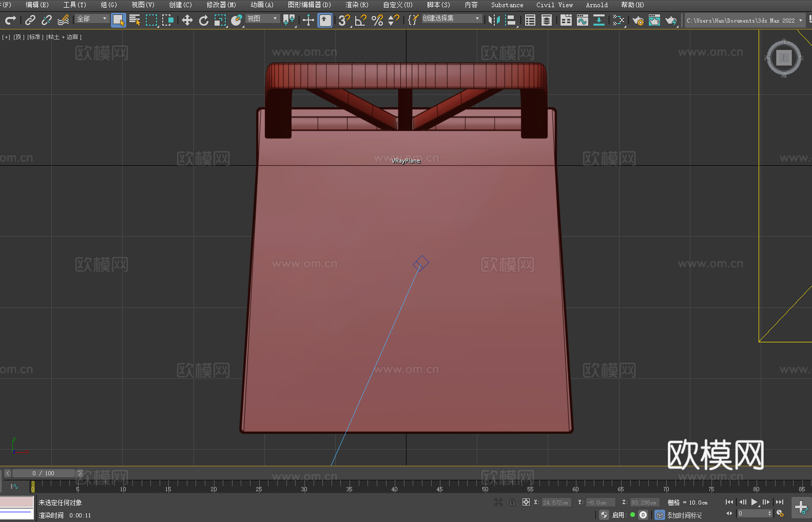
Task: Open selection filter dropdown 全部
Action: click(92, 18)
